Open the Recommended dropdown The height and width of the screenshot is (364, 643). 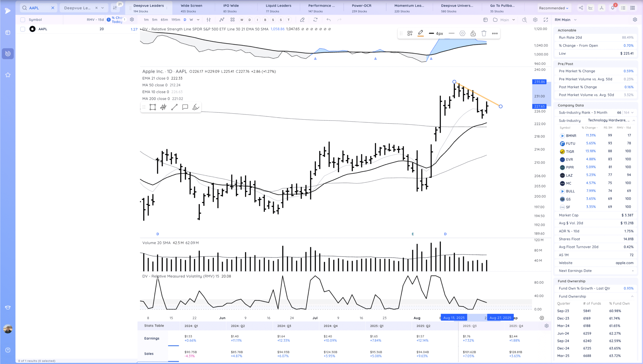click(554, 8)
